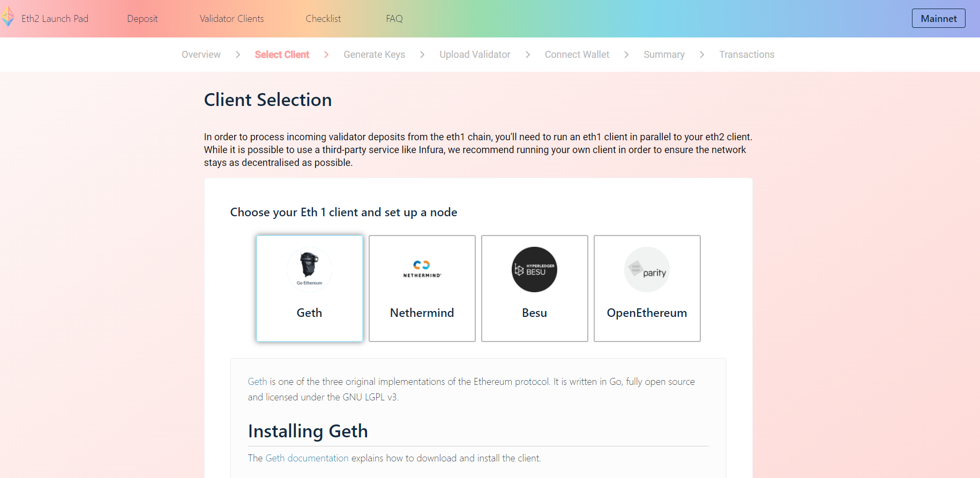The height and width of the screenshot is (478, 980).
Task: Click the chevron after Overview
Action: coord(238,55)
